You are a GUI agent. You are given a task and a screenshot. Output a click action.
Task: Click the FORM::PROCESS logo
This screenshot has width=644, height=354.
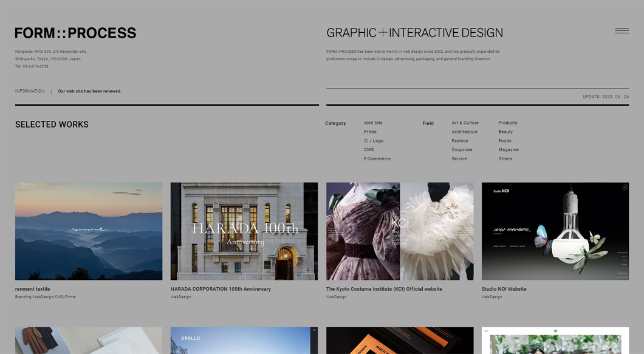75,33
